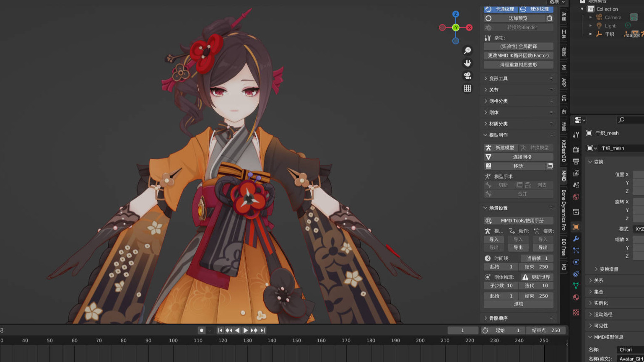Image resolution: width=644 pixels, height=362 pixels.
Task: Collapse the 场景设置 panel
Action: [x=498, y=208]
